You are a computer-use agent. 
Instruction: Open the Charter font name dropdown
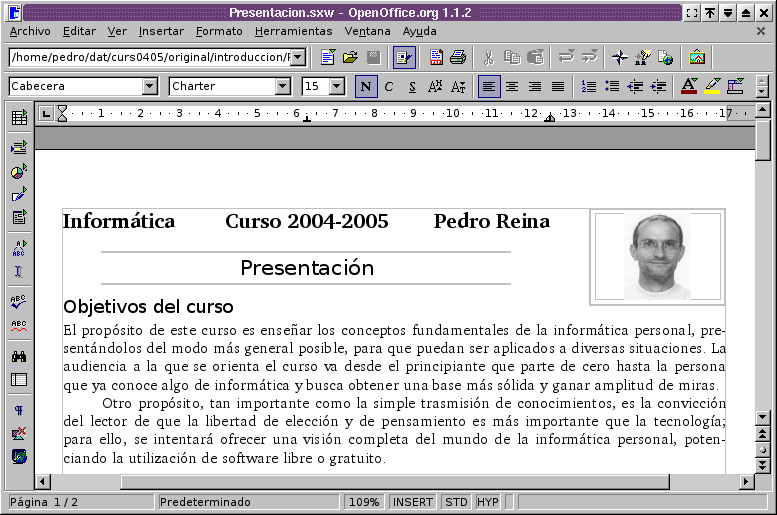283,87
